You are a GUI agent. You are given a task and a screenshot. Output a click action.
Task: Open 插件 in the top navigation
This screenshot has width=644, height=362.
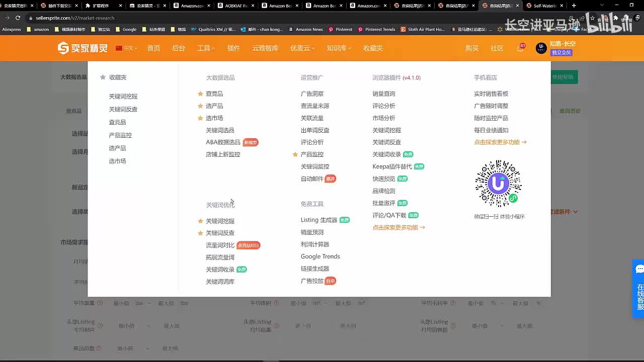(233, 48)
